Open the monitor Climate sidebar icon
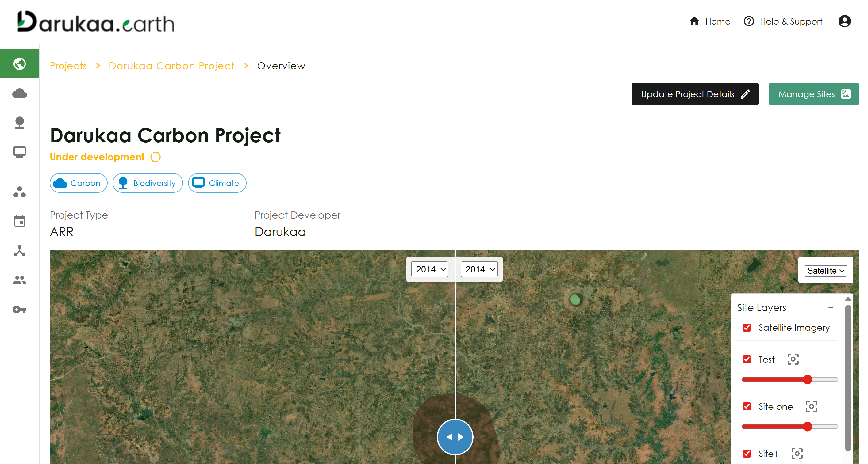 tap(20, 152)
